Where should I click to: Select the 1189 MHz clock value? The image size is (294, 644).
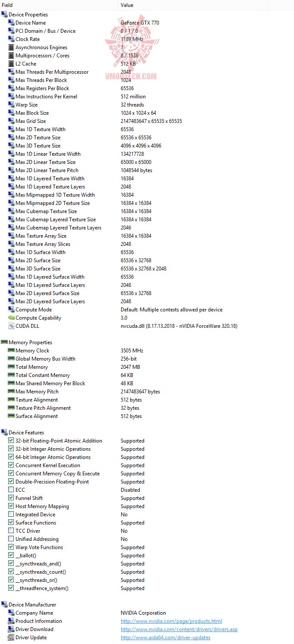pos(132,39)
